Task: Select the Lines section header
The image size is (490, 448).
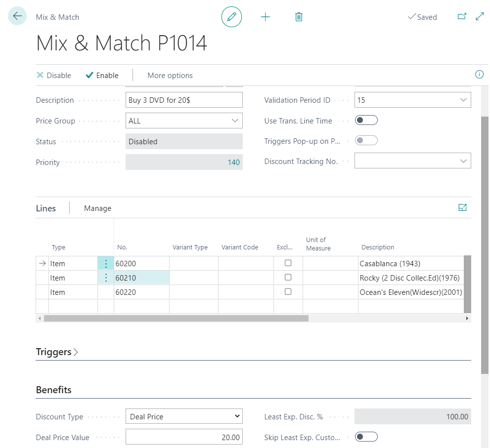Action: coord(46,208)
